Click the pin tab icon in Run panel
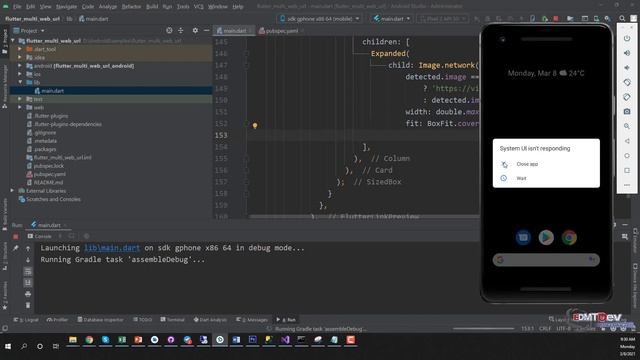Screen dimensions: 640x360 [x=16, y=248]
